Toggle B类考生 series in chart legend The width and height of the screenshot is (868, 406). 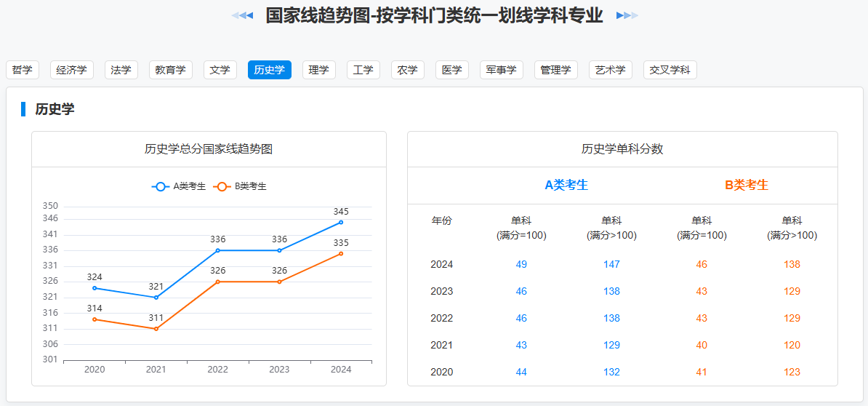tap(240, 186)
